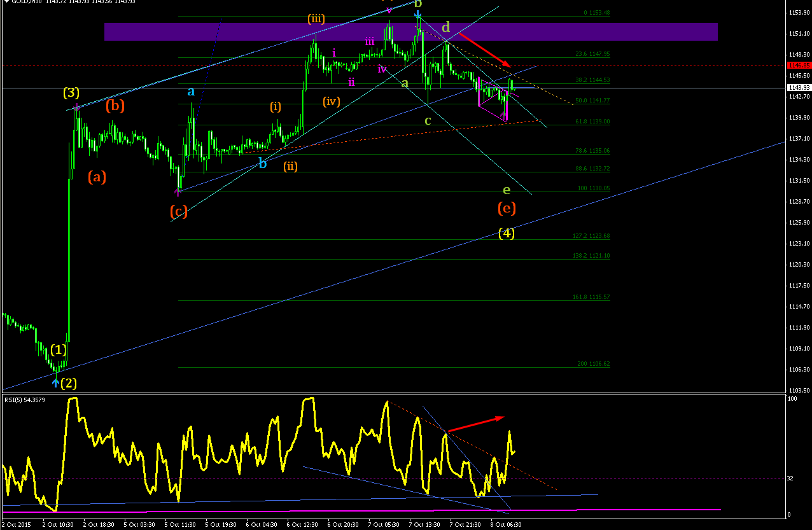The image size is (812, 530).
Task: Select the orange (a) wave label
Action: (97, 177)
